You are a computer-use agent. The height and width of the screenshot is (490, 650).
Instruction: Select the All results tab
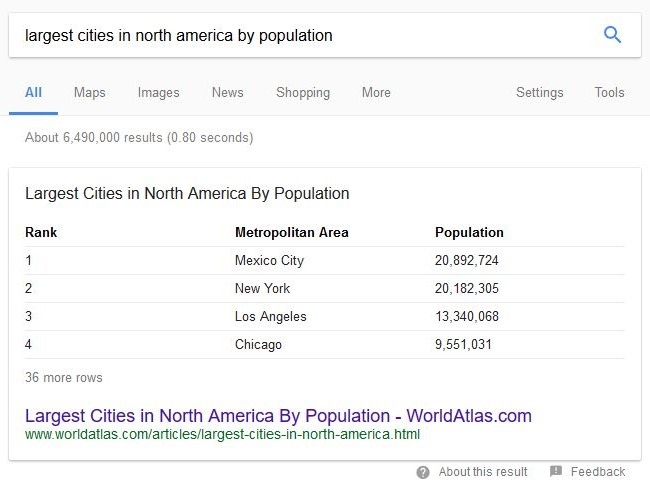tap(33, 92)
